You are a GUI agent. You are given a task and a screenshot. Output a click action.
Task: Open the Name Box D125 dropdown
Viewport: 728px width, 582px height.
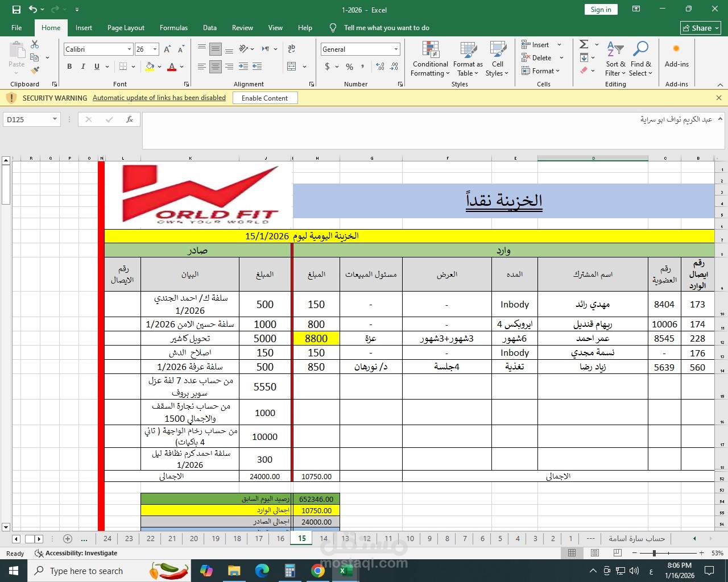click(55, 119)
